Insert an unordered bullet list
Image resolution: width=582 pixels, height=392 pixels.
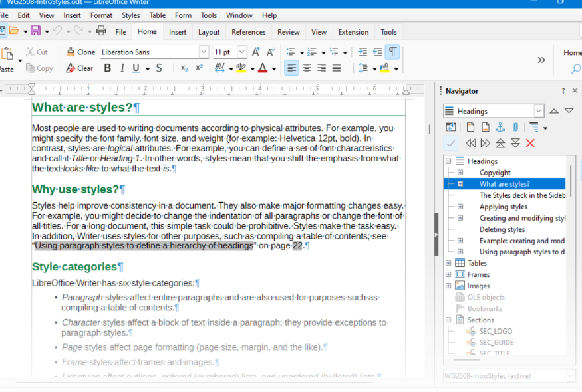pos(291,52)
